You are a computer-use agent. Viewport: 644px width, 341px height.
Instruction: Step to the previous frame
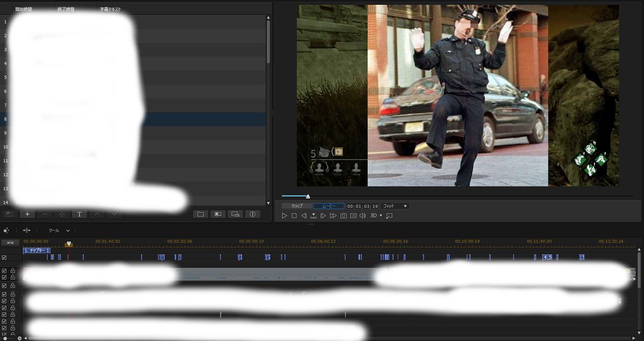tap(304, 215)
